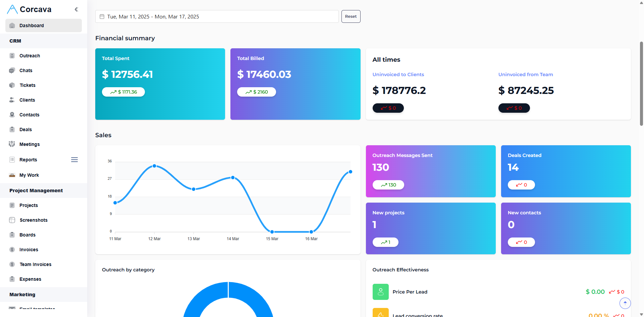Click the My Work sidebar icon
Viewport: 644px width, 317px height.
point(12,175)
